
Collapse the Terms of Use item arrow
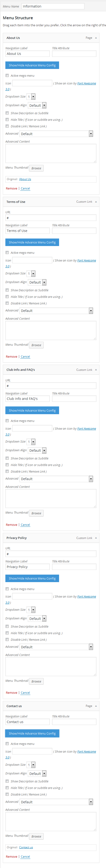[96, 201]
